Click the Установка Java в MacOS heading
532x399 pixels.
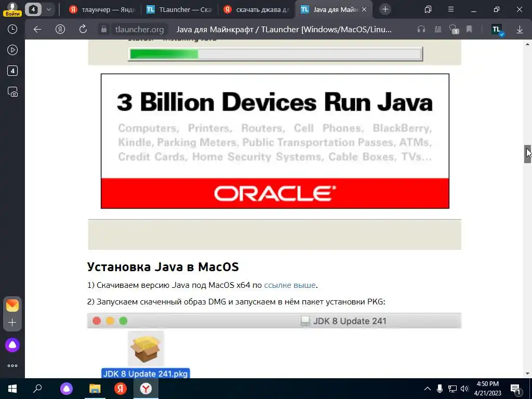click(163, 267)
